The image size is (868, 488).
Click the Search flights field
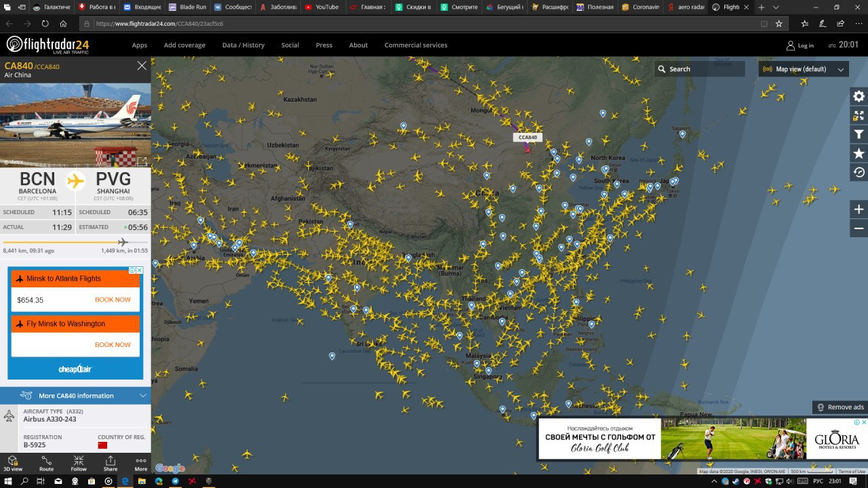(700, 69)
